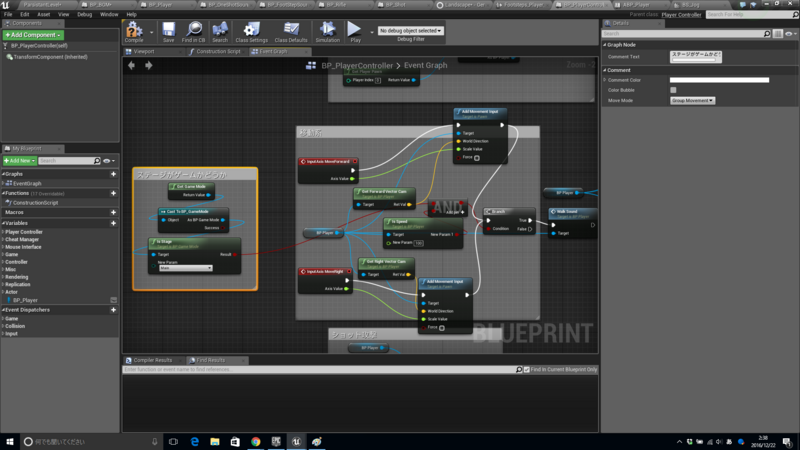Screen dimensions: 800x450
Task: Open the File menu
Action: 8,14
